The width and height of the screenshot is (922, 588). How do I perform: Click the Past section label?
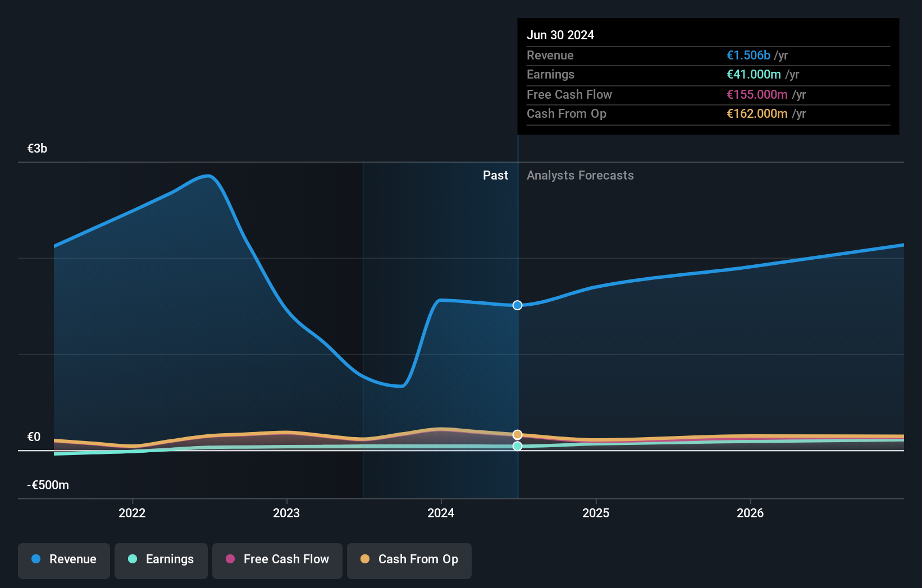coord(495,176)
